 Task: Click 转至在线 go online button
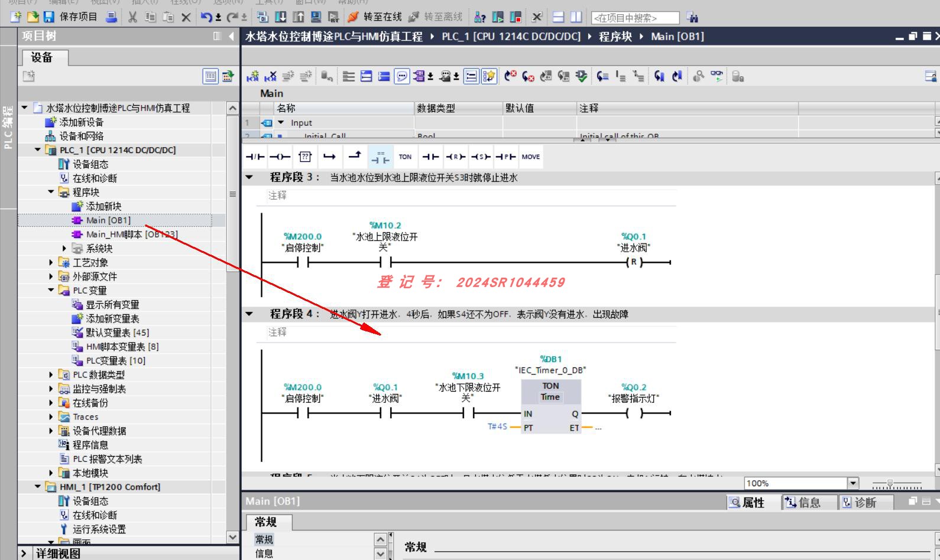click(375, 17)
